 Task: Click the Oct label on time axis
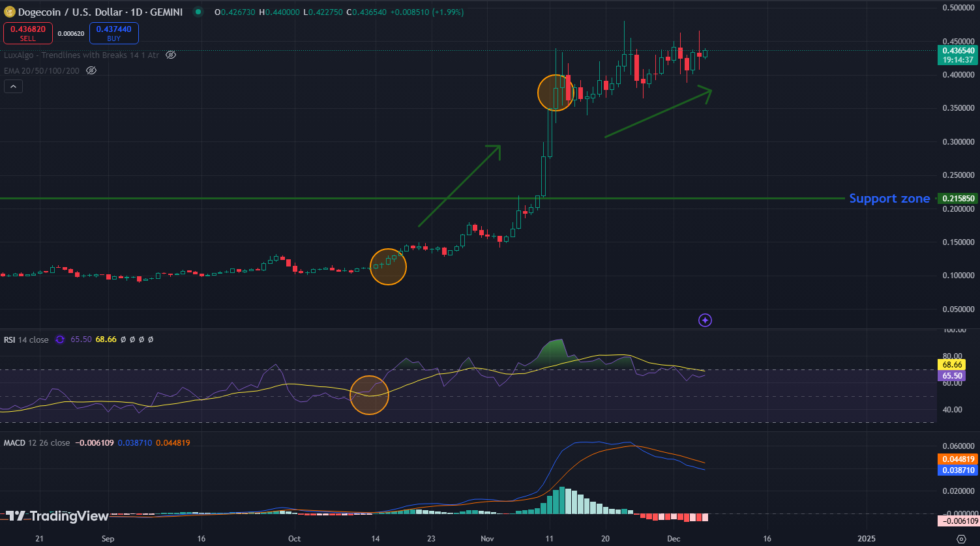[295, 539]
